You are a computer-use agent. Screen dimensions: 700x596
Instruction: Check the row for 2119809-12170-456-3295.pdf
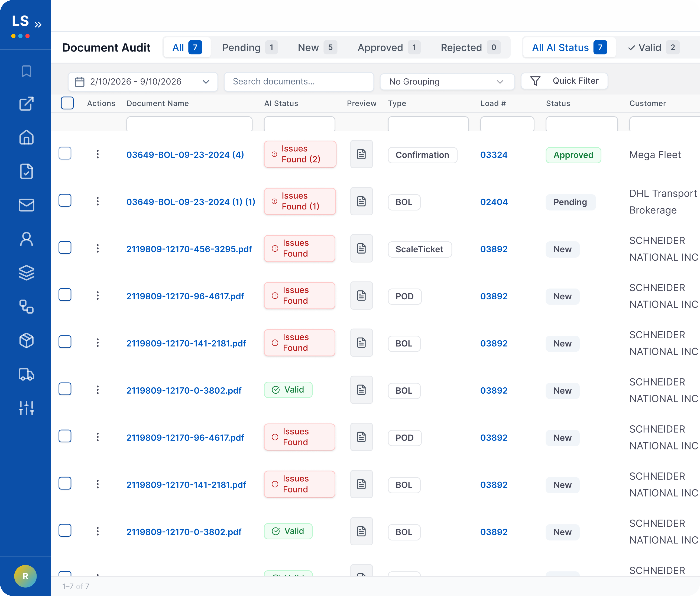[x=65, y=248]
